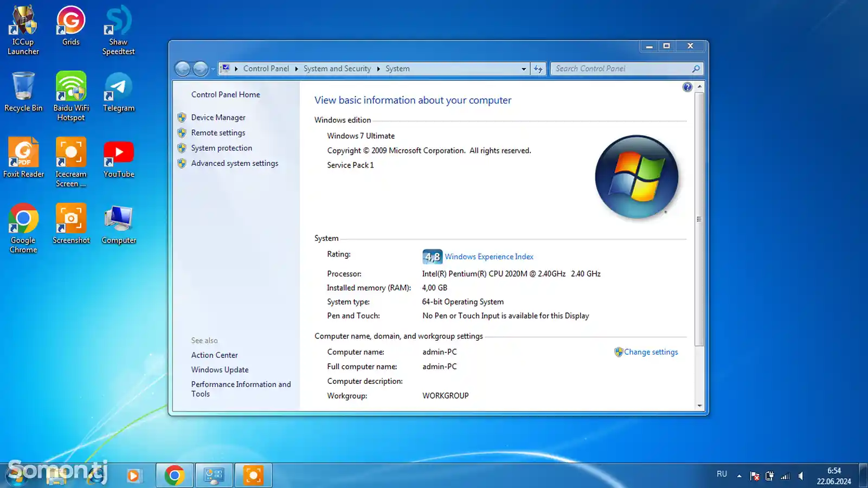Open Performance Information and Tools
Image resolution: width=868 pixels, height=488 pixels.
(x=241, y=389)
